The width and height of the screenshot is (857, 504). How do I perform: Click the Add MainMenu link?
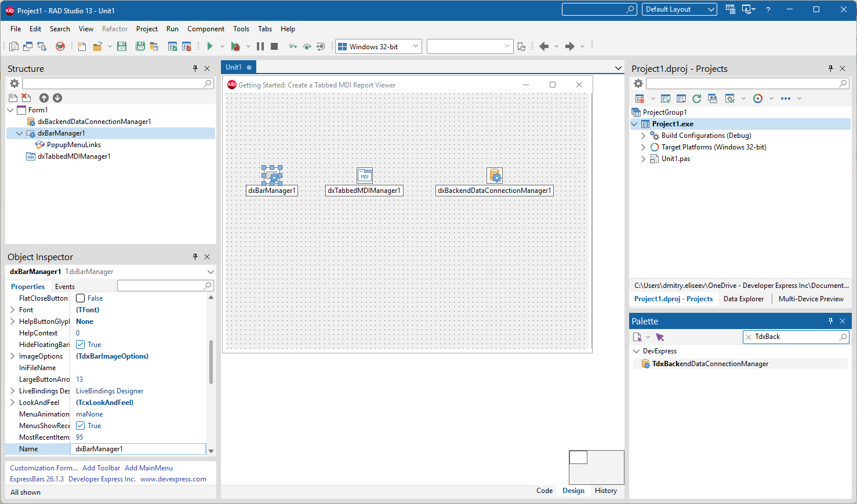[148, 468]
